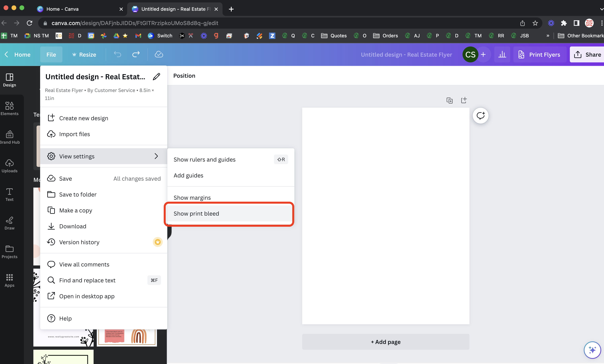The height and width of the screenshot is (364, 604).
Task: Click the blank canvas page
Action: 386,216
